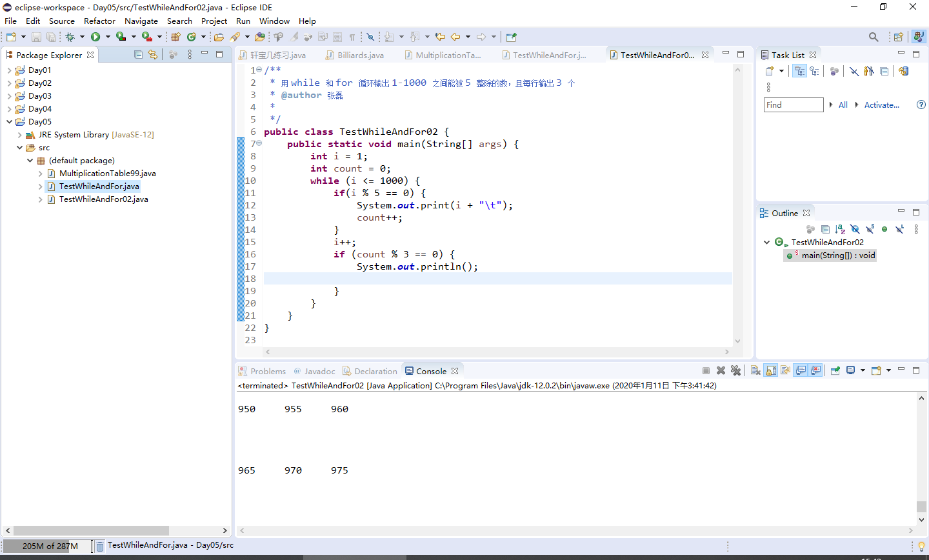Screen dimensions: 929x560
Task: Toggle Show Console When Standard Error Changes
Action: 815,370
